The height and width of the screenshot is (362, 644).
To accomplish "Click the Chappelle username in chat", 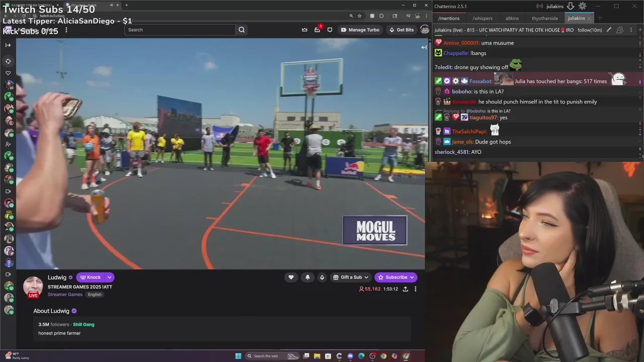I will click(x=456, y=53).
